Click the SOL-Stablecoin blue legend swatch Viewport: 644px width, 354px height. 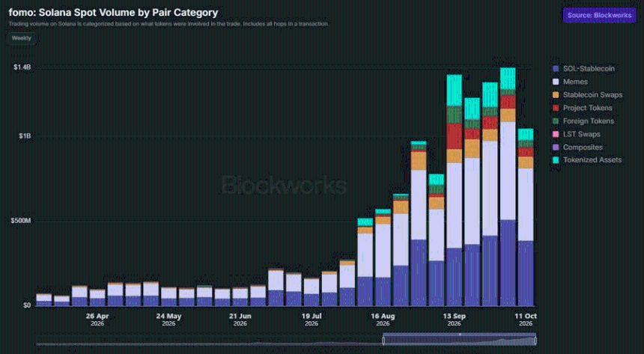point(556,69)
